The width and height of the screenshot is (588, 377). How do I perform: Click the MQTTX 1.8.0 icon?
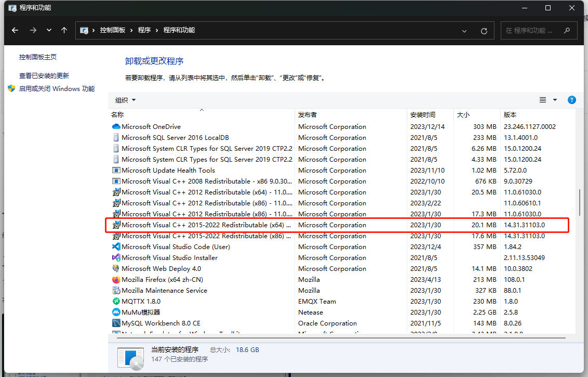click(116, 301)
